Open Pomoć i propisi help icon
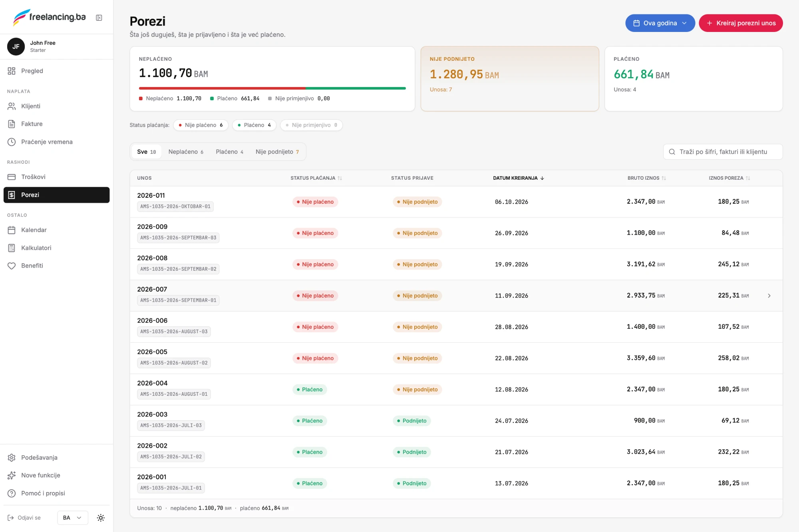The image size is (799, 532). click(12, 493)
